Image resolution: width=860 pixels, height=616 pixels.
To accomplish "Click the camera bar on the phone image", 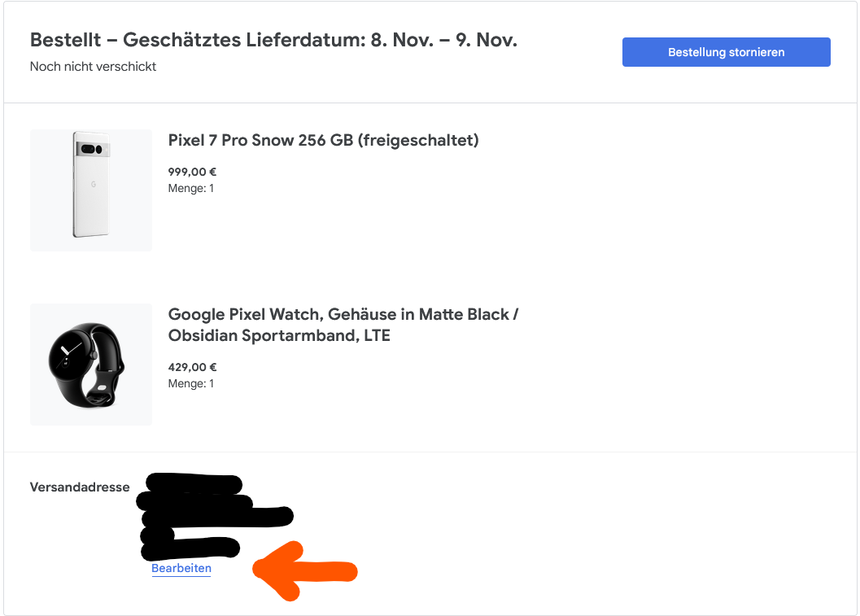I will 90,150.
